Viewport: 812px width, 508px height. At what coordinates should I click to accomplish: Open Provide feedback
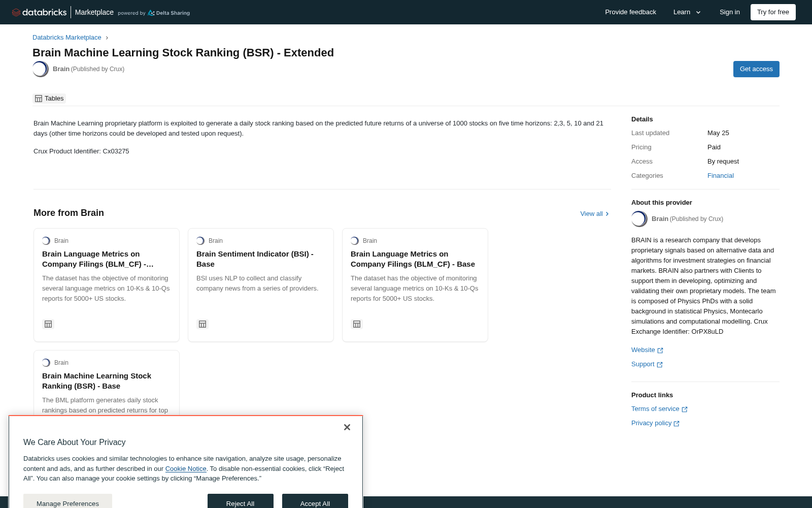(x=630, y=12)
